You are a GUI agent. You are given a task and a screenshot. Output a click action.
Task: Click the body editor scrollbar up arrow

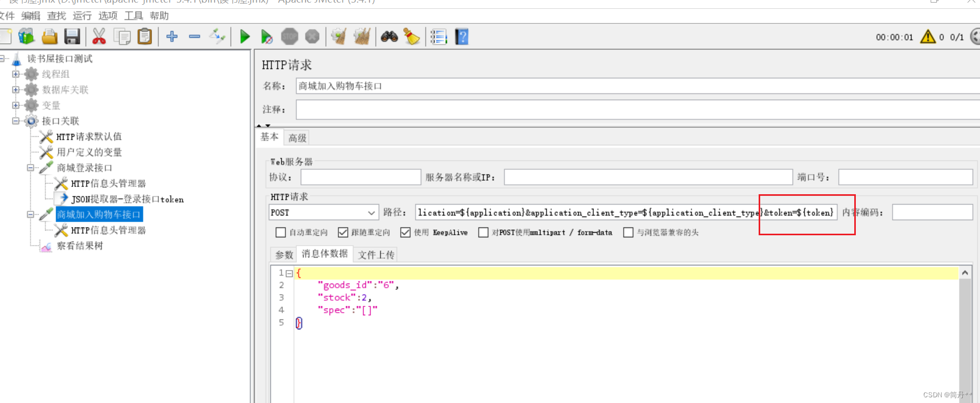[x=965, y=273]
